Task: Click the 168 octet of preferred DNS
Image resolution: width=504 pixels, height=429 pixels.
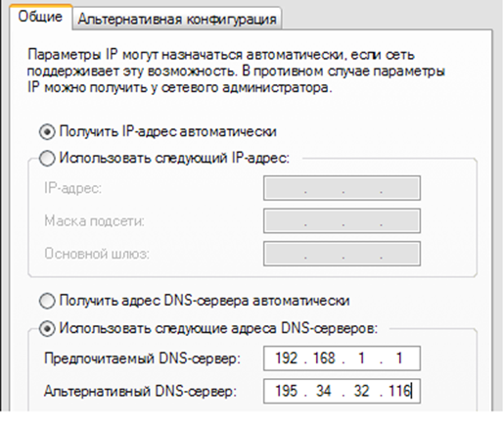Action: [324, 358]
